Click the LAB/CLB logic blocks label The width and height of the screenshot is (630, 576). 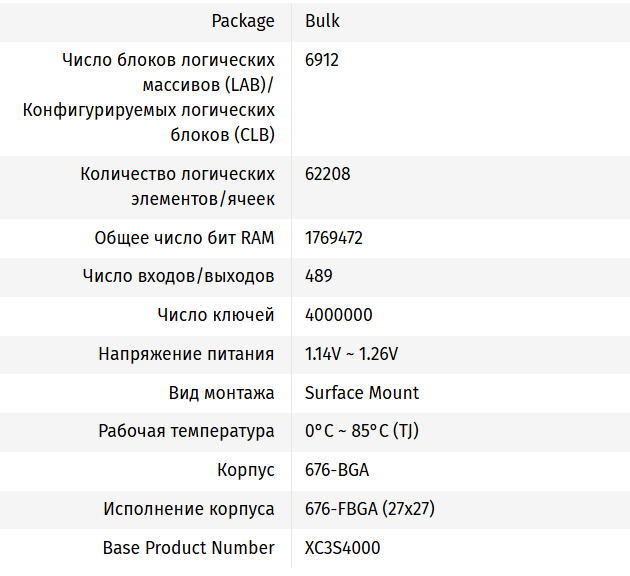(x=150, y=97)
